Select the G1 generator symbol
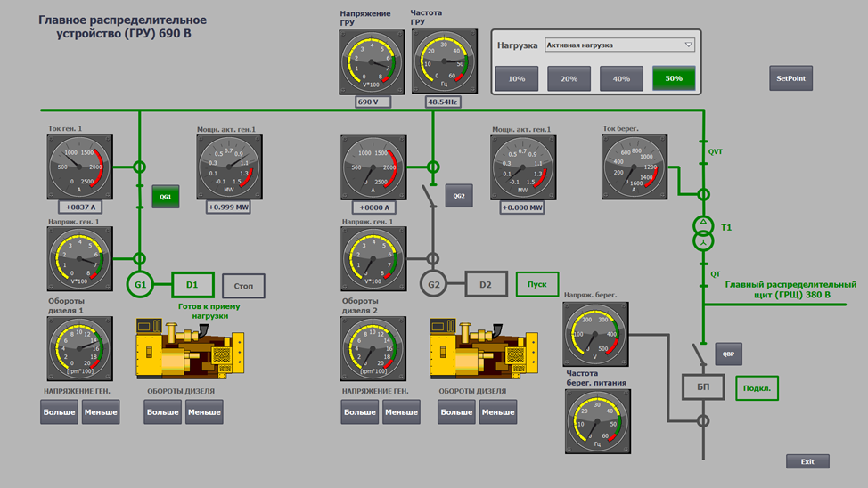 [140, 284]
